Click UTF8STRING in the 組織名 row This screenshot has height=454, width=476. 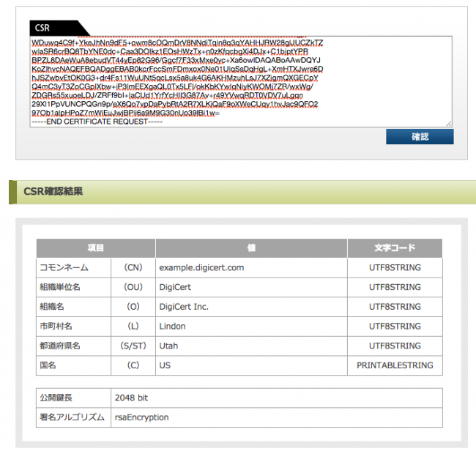[395, 307]
